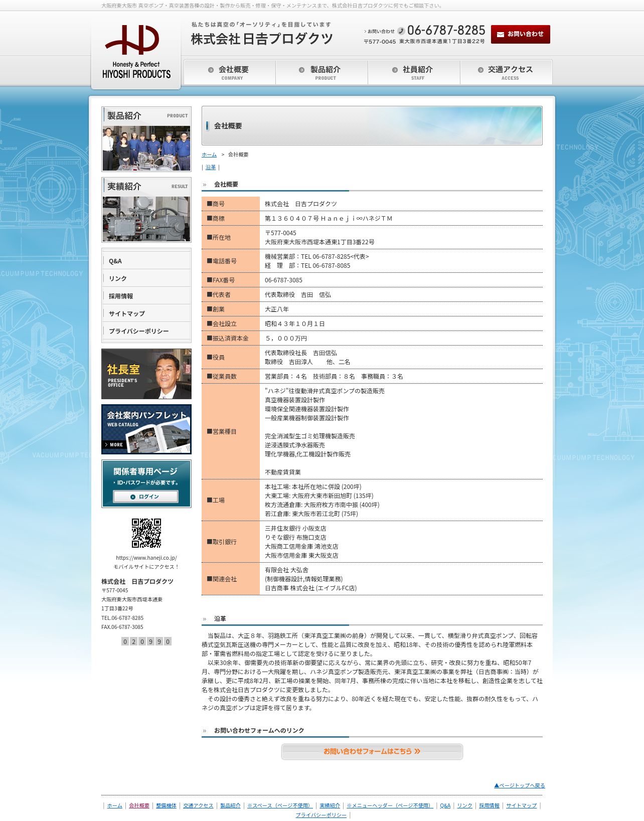The height and width of the screenshot is (821, 644).
Task: Click the QR code image
Action: [x=146, y=533]
